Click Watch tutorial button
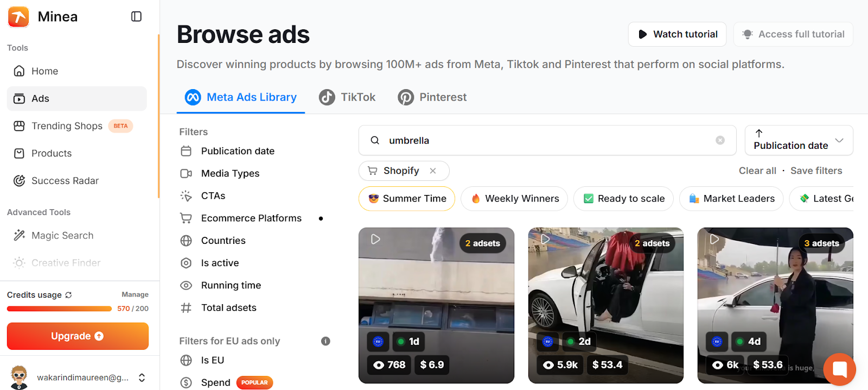The image size is (868, 390). [677, 34]
